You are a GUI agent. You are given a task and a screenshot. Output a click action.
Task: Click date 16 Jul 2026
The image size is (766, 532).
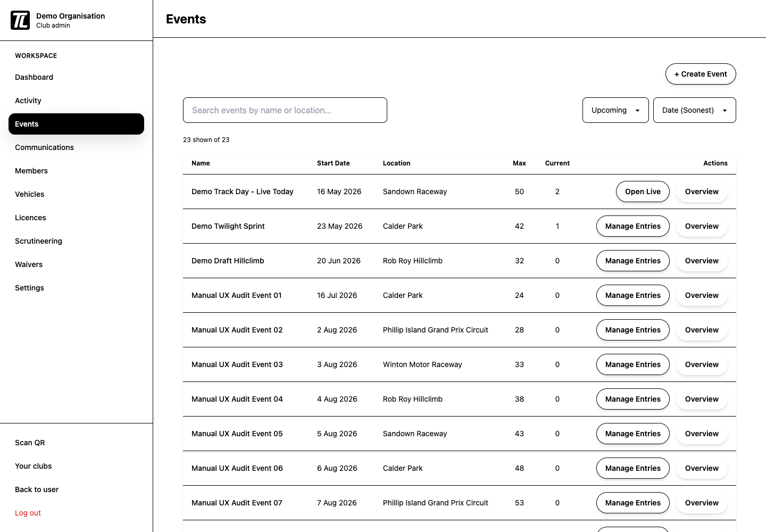click(337, 295)
